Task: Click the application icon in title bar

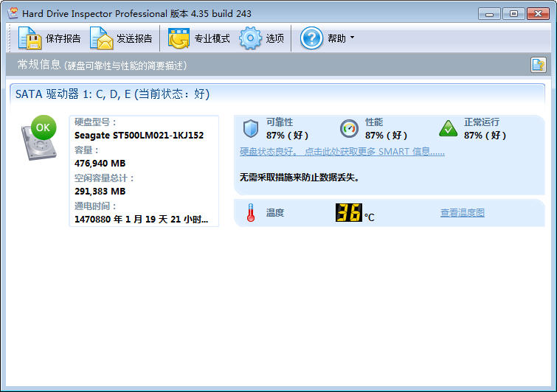Action: 13,13
